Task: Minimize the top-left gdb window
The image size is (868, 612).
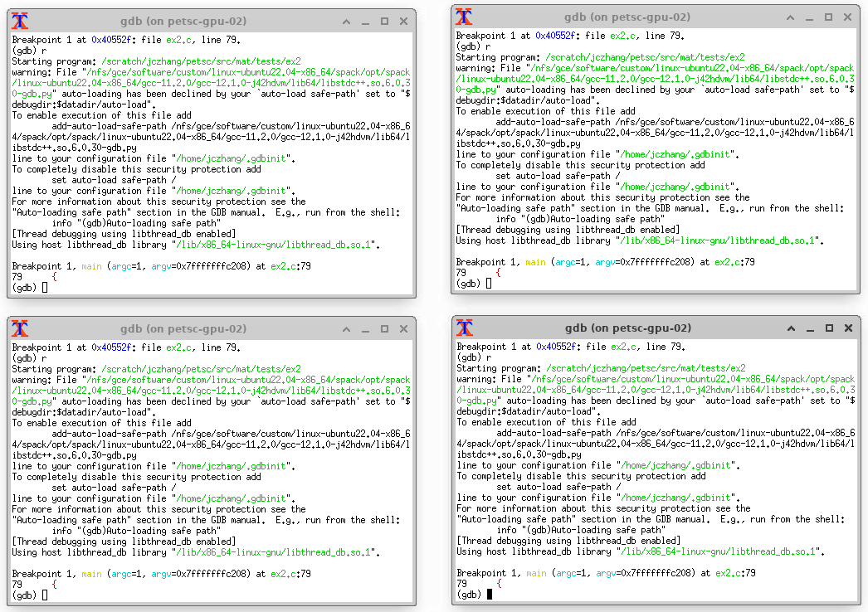Action: [x=365, y=21]
